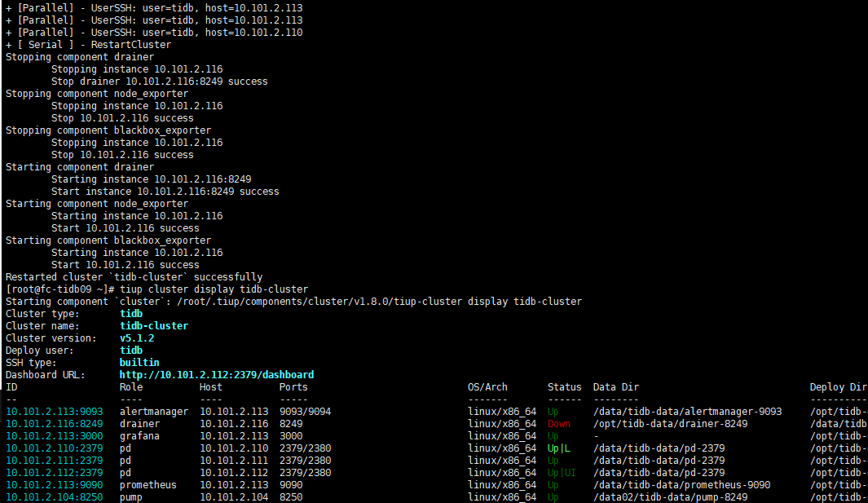Select ID 10.101.2.110:2379 of pd
Viewport: 868px width, 503px height.
pos(55,448)
